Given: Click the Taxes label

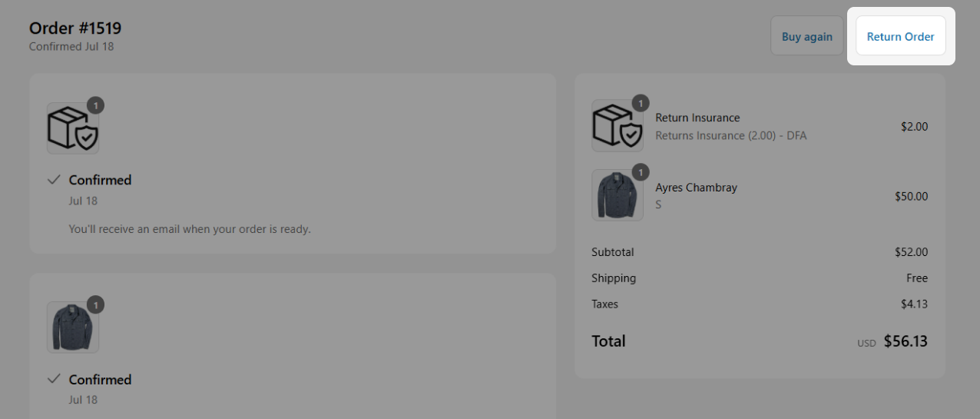Looking at the screenshot, I should pyautogui.click(x=604, y=304).
